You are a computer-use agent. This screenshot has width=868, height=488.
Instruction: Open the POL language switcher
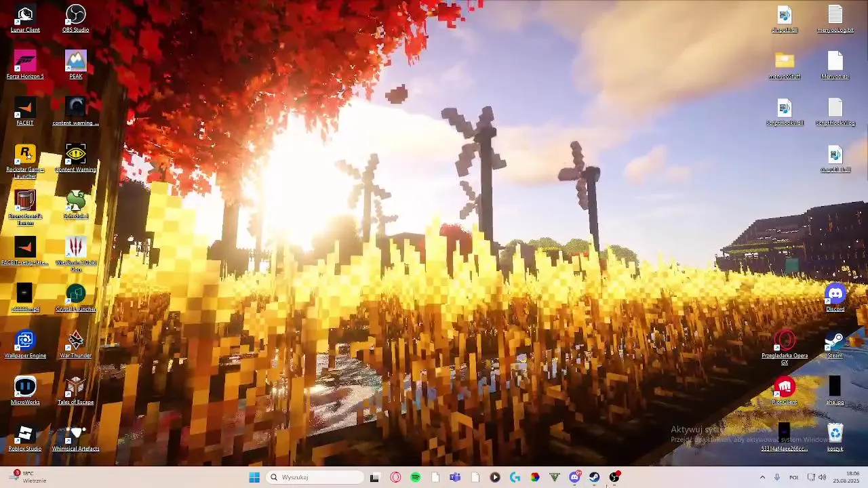tap(793, 477)
